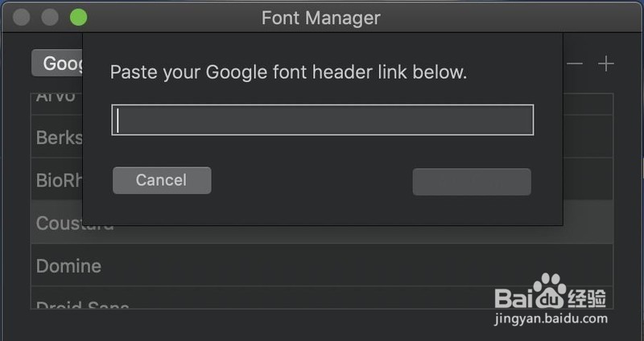This screenshot has width=644, height=341.
Task: Pick the Domine font from the list
Action: pos(68,265)
